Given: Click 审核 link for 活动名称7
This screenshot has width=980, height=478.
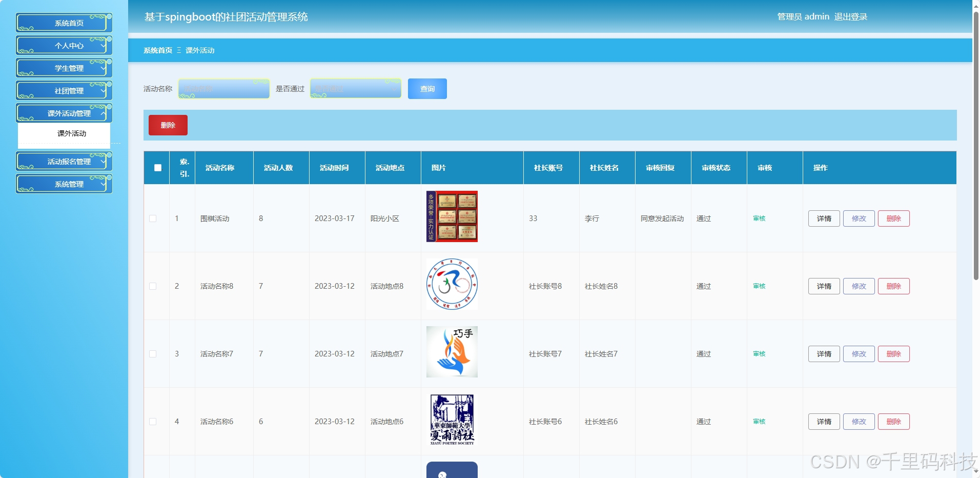Looking at the screenshot, I should (759, 354).
